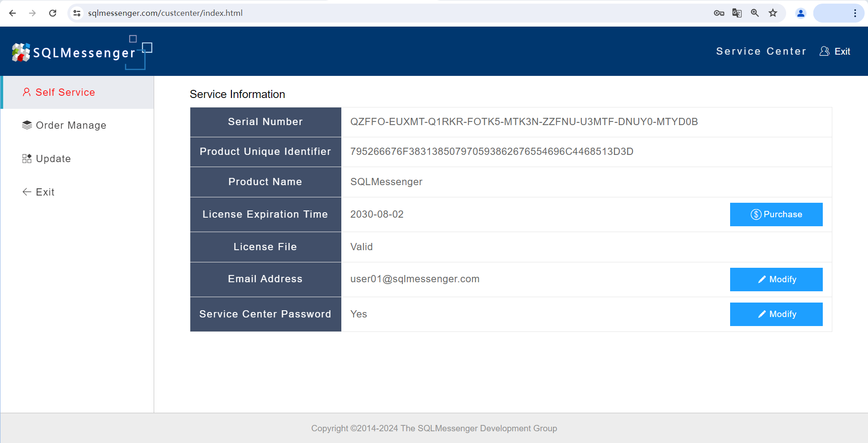Click the Email Address label cell
868x443 pixels.
click(265, 279)
